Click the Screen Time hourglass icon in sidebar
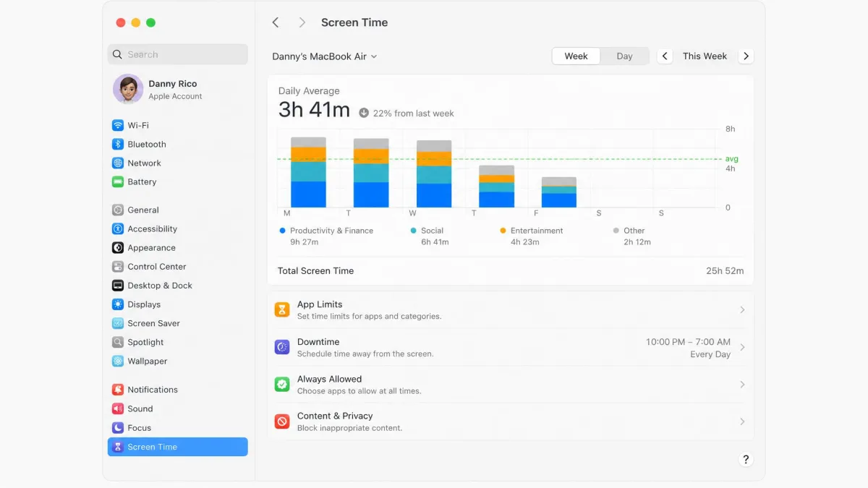The image size is (868, 488). (118, 447)
